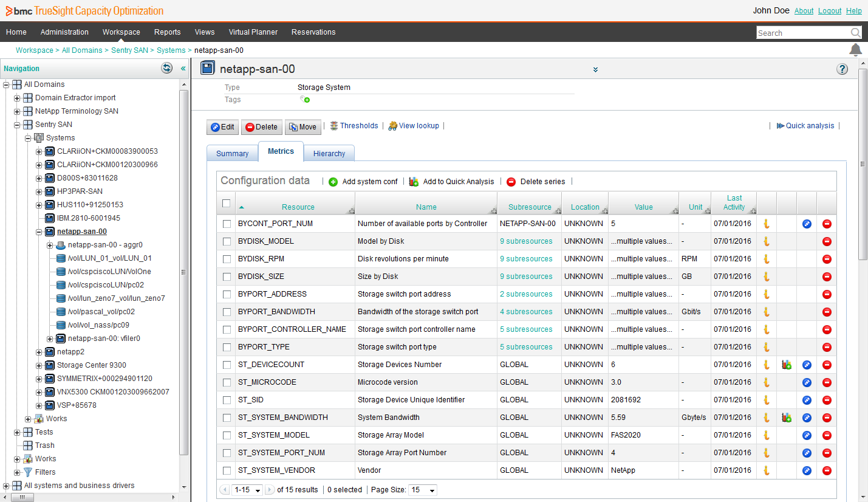Viewport: 868px width, 502px height.
Task: Expand NetApp Terminology SAN node
Action: (17, 111)
